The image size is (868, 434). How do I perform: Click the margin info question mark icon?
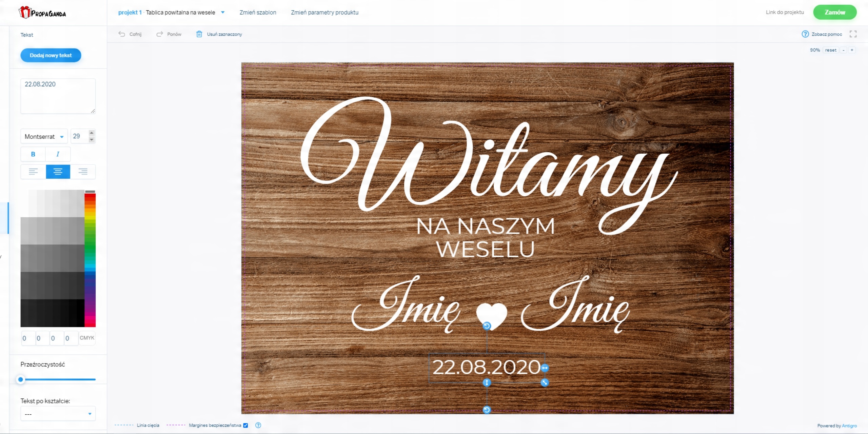tap(258, 425)
